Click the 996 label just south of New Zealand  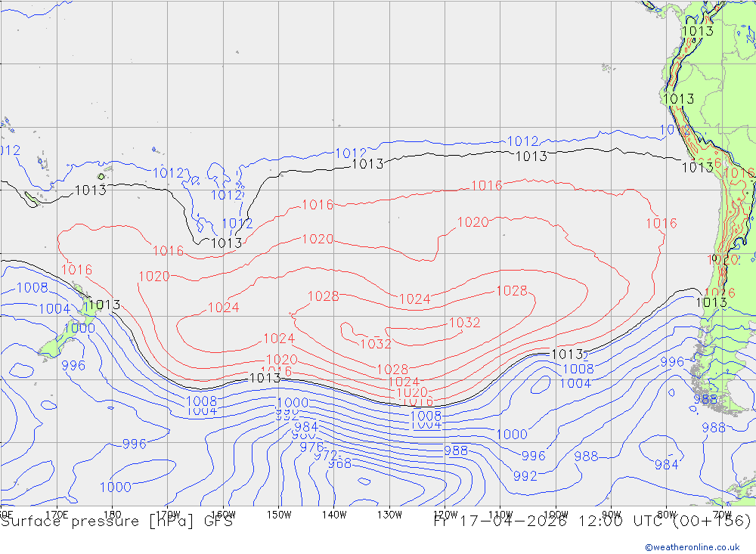click(x=73, y=366)
